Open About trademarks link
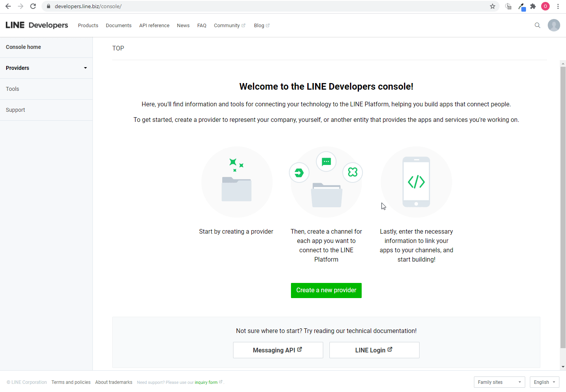Image resolution: width=566 pixels, height=392 pixels. (114, 382)
